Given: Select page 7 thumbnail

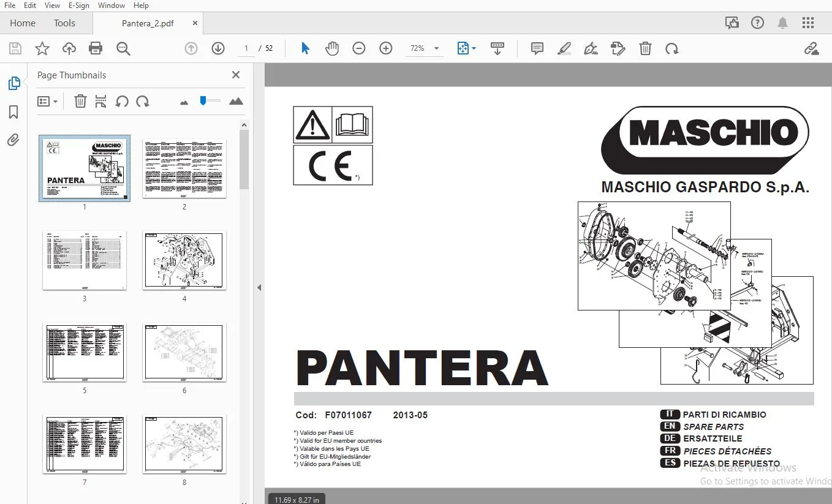Looking at the screenshot, I should pos(85,444).
